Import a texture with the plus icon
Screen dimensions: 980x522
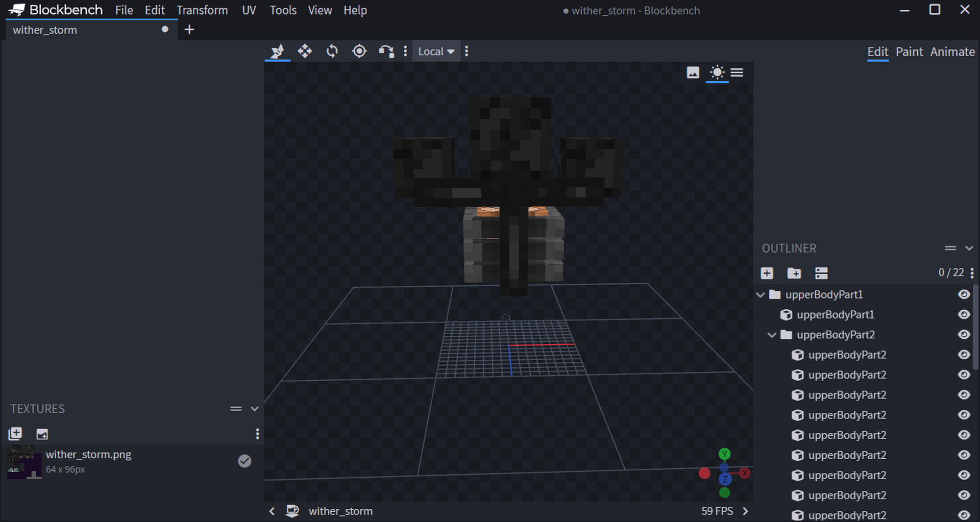point(15,434)
